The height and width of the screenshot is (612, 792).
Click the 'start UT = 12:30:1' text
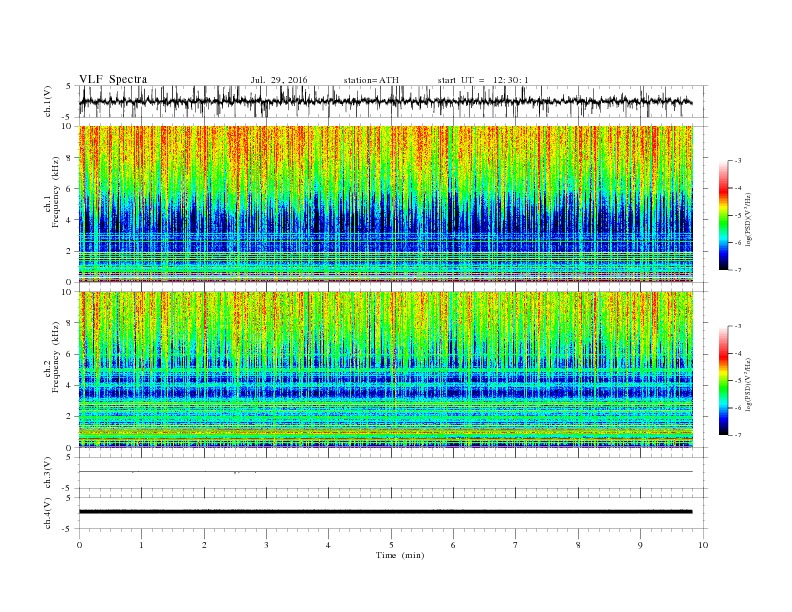point(483,80)
